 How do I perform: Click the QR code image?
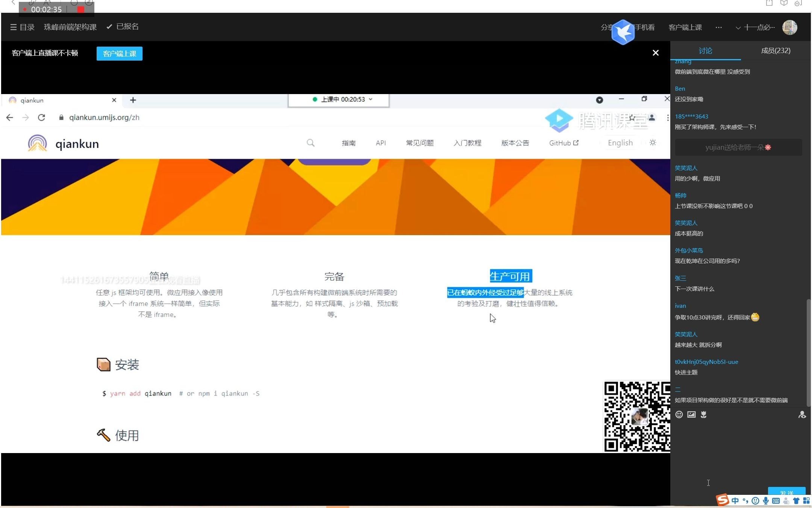pos(637,417)
